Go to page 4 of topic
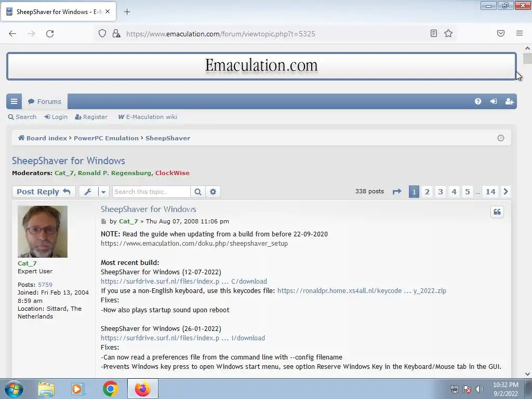This screenshot has height=399, width=532. pos(454,192)
